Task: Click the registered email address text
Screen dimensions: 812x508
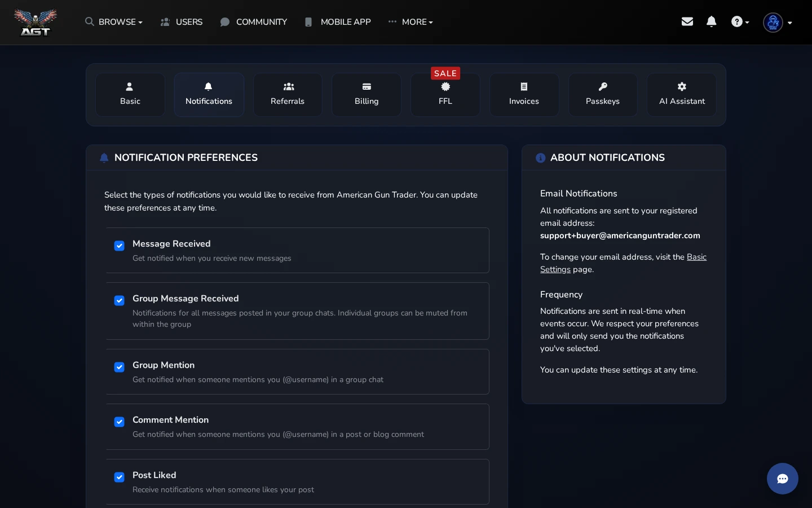Action: coord(620,235)
